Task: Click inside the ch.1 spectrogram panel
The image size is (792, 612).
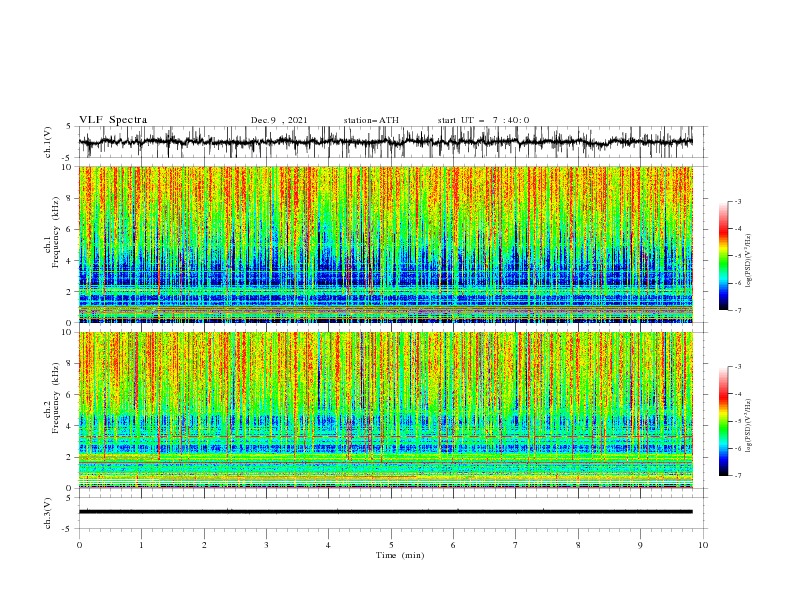Action: 386,244
